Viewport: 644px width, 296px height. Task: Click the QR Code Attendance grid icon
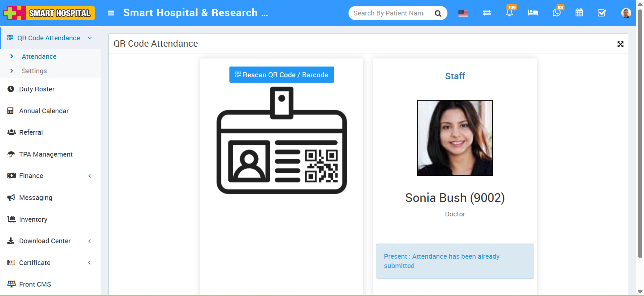click(10, 38)
